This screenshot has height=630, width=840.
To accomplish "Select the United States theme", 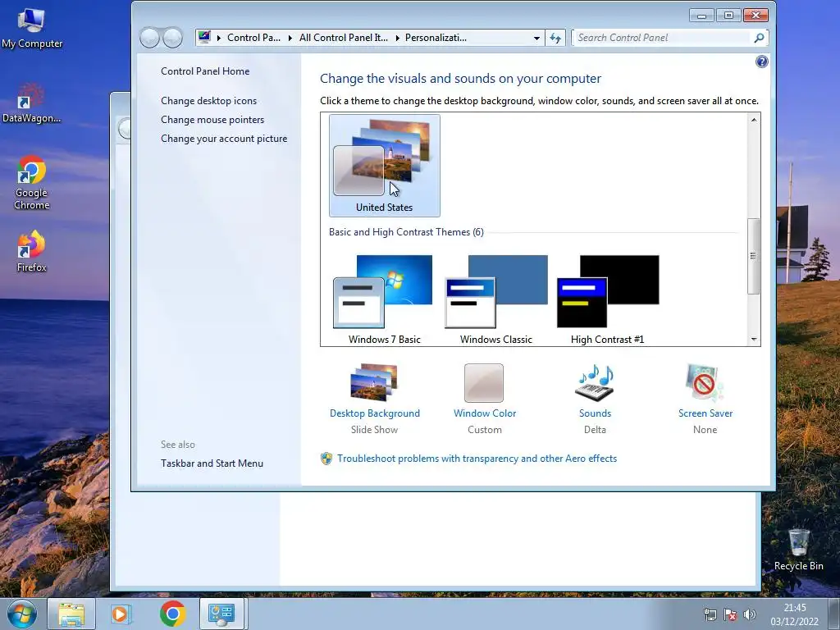I will click(385, 166).
